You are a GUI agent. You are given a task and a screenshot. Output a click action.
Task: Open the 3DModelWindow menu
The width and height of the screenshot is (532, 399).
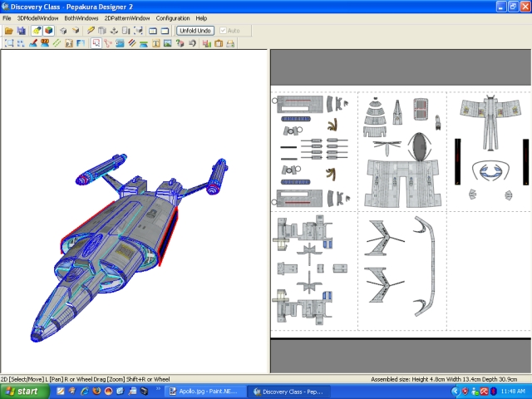tap(37, 18)
